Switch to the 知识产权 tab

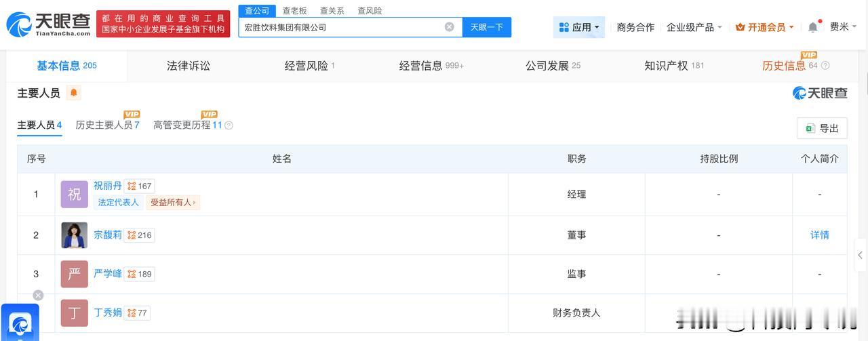[x=674, y=66]
